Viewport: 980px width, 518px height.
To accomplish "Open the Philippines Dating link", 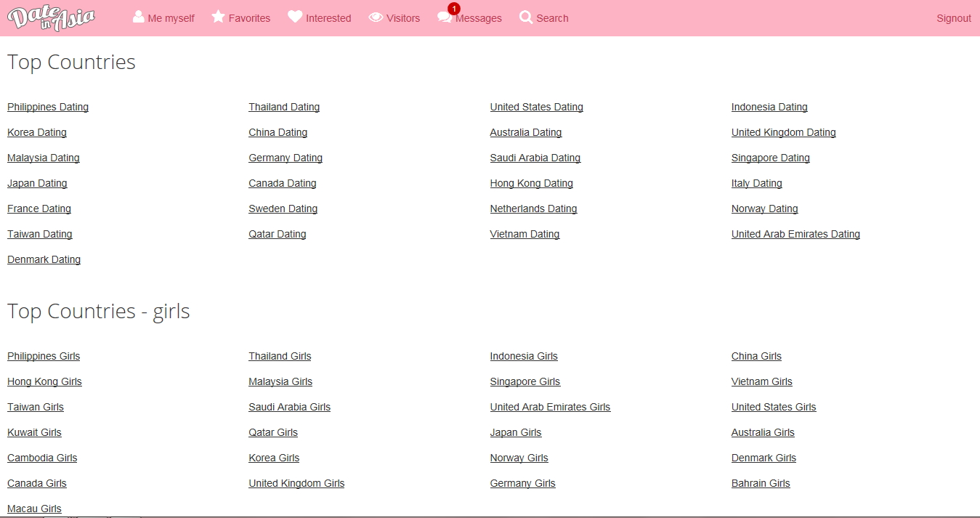I will pos(48,107).
